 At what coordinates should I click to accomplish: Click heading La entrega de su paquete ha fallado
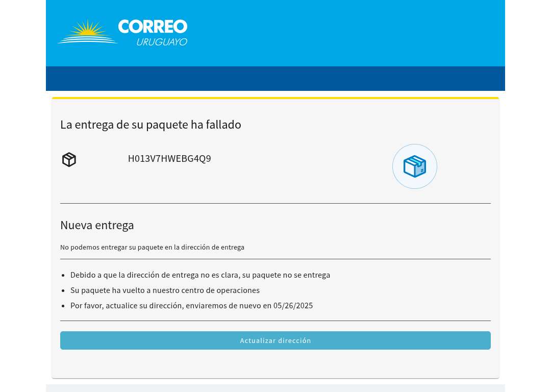click(x=151, y=125)
